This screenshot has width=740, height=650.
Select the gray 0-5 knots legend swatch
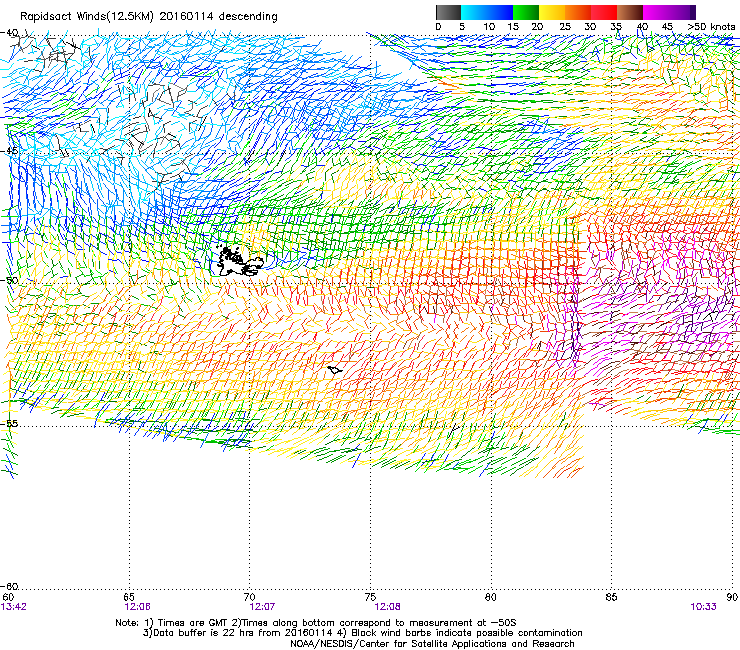(x=448, y=12)
